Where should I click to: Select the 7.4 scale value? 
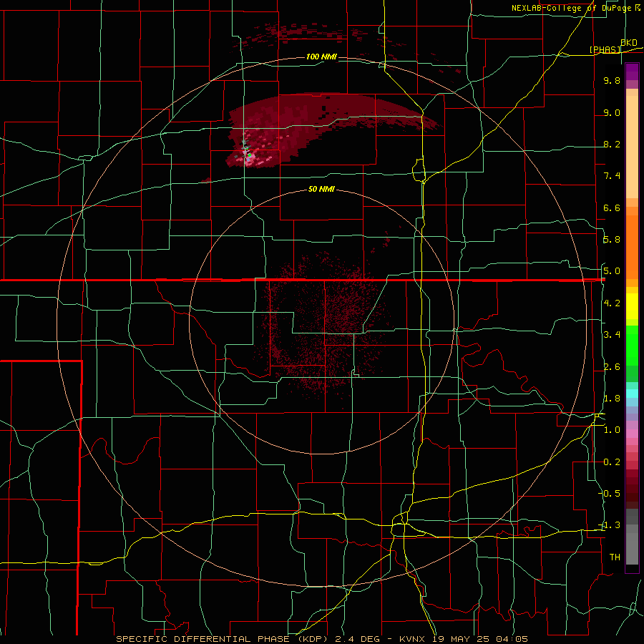coord(612,176)
